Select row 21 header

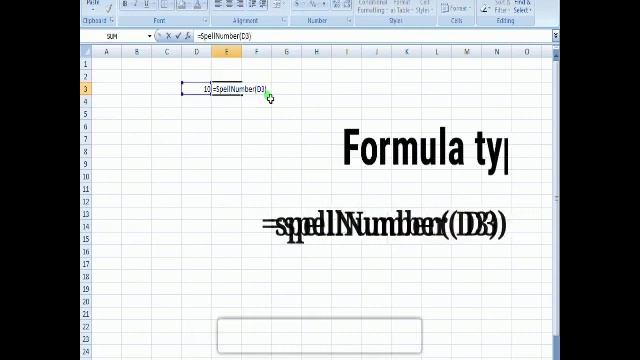(x=86, y=314)
